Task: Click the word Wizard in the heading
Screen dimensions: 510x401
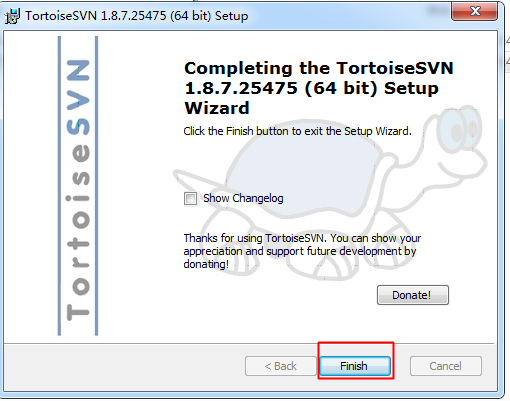Action: pos(217,108)
